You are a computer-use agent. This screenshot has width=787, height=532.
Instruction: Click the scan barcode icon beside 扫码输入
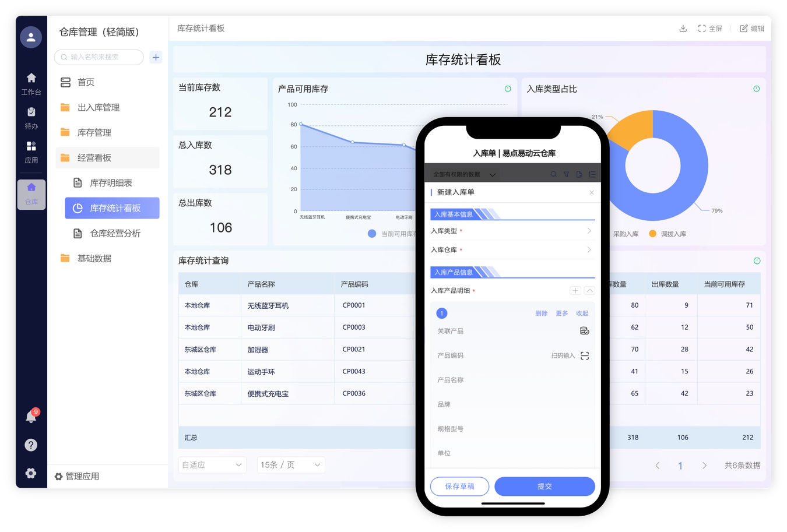[585, 355]
